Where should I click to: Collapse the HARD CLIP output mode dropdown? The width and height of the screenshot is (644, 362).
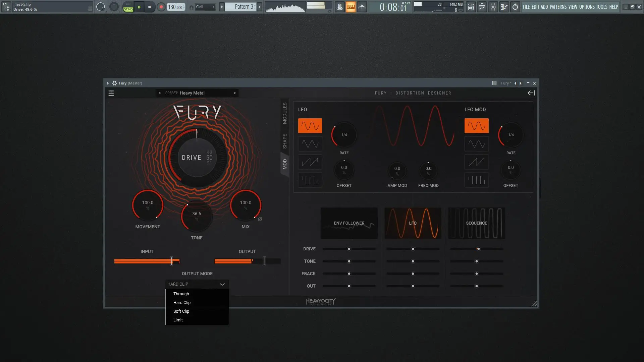[x=222, y=284]
